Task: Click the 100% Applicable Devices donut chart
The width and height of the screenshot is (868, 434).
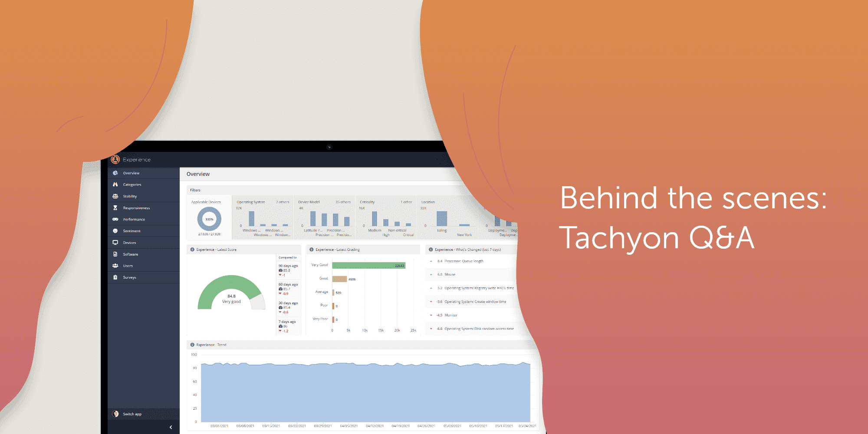Action: click(x=209, y=219)
